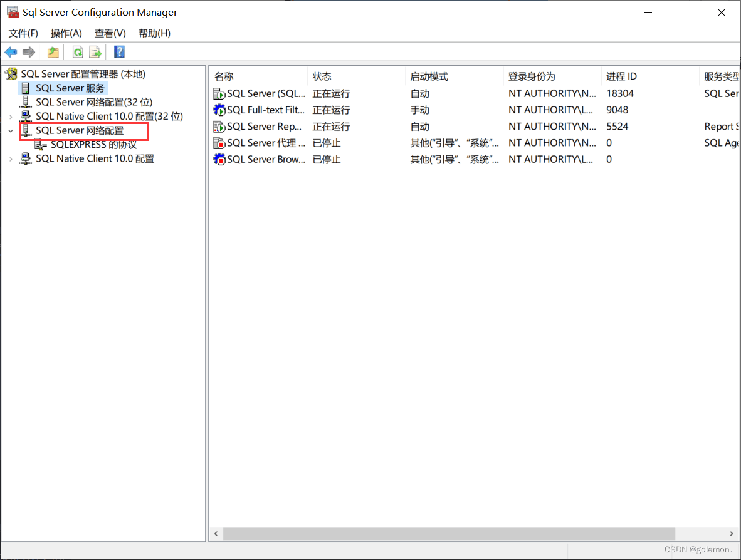Select the SQL Full-text Filt... service name
This screenshot has width=741, height=560.
point(266,110)
